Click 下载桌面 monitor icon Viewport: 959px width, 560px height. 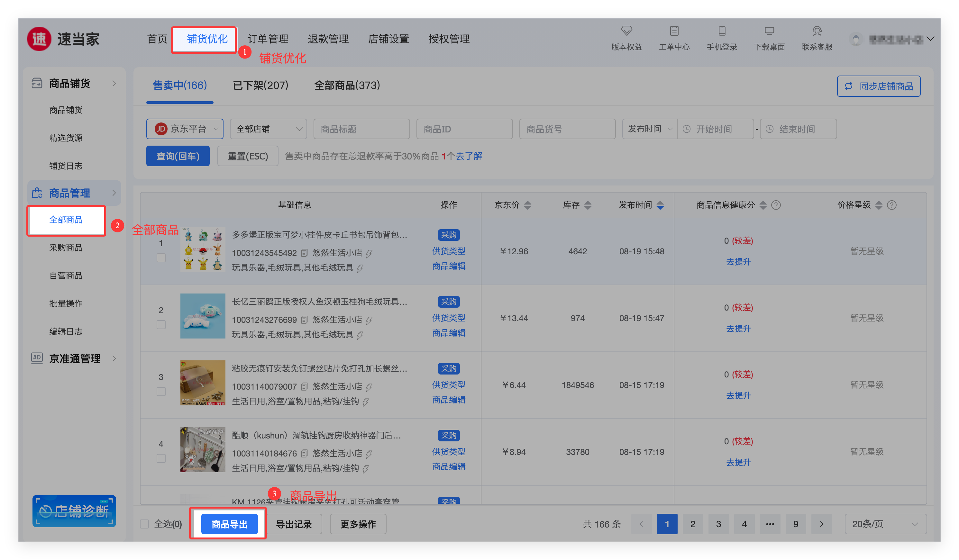(769, 31)
